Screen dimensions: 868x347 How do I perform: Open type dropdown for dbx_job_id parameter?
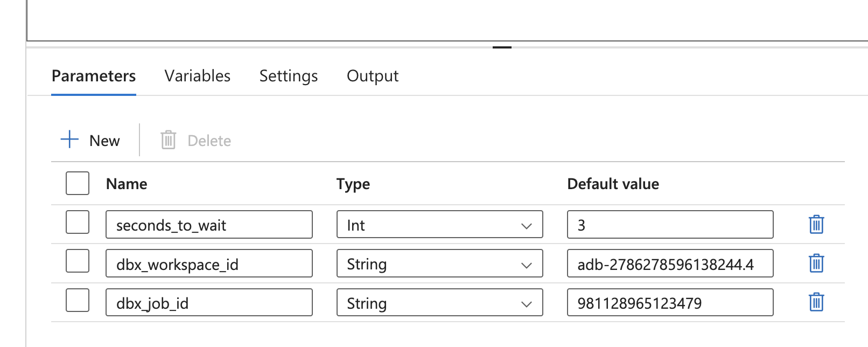click(x=439, y=303)
